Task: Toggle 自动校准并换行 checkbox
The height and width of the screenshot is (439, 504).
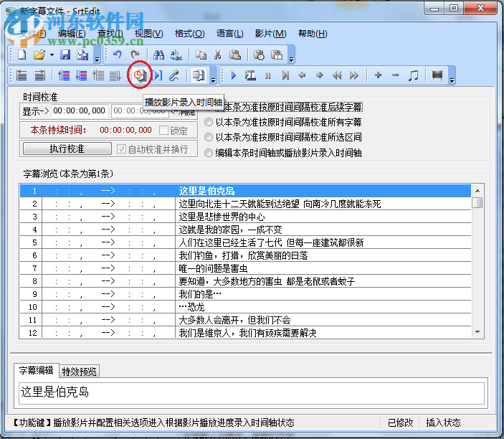Action: (121, 149)
